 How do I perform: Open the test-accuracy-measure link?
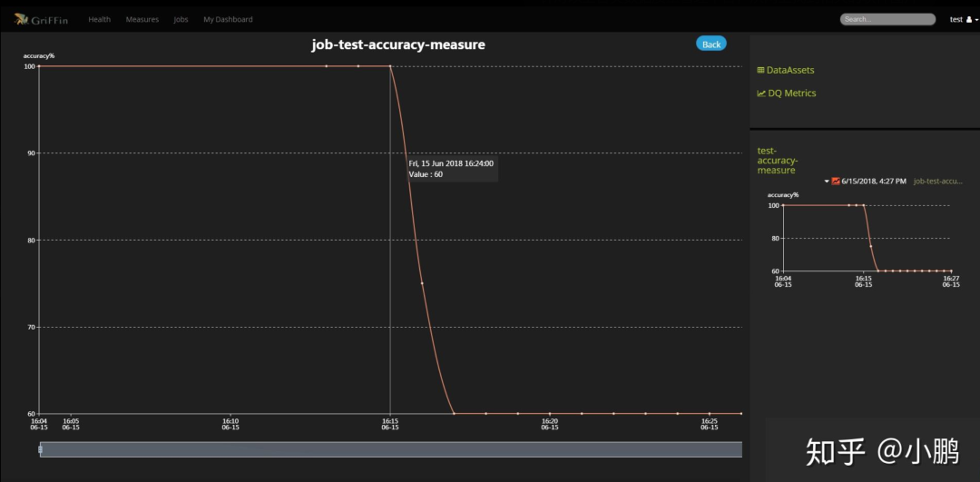click(x=777, y=161)
